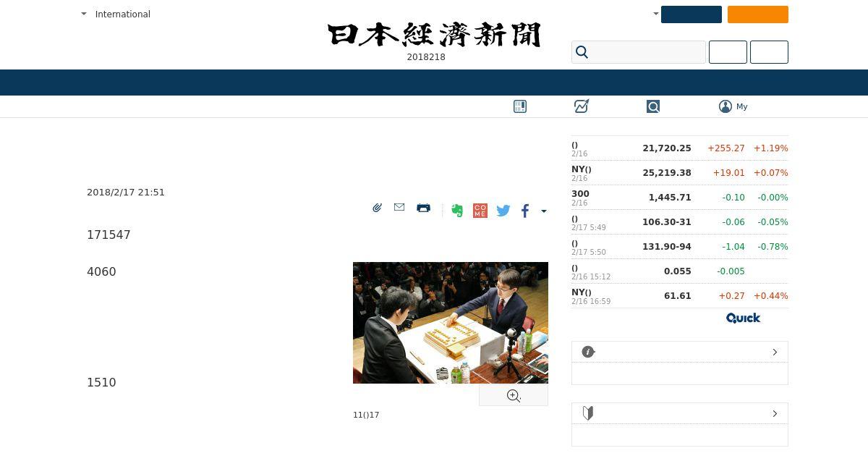
Task: Expand more share options caret
Action: click(x=544, y=211)
